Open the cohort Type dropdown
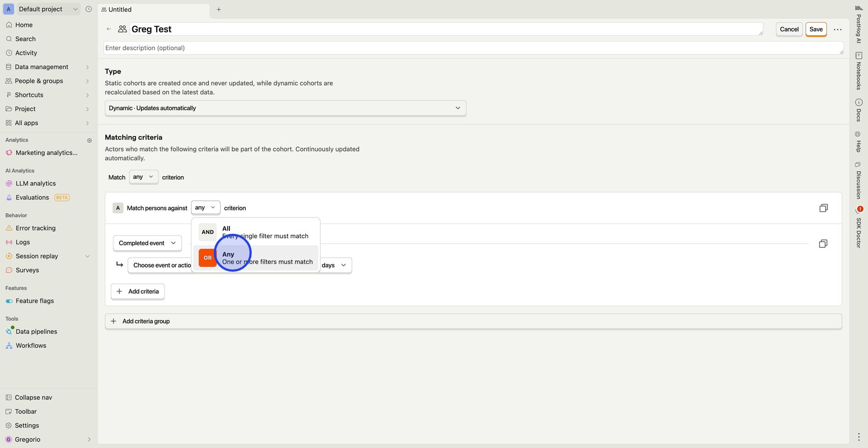Screen dimensions: 868x448 click(x=285, y=108)
